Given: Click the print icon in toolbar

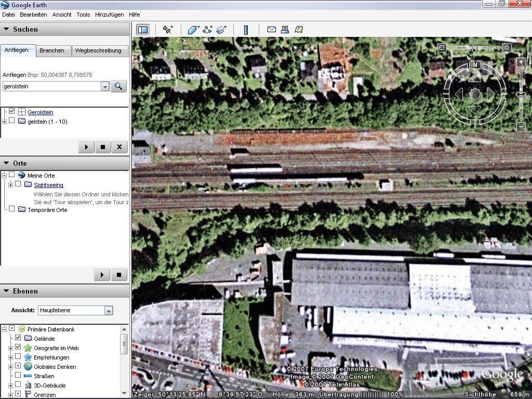Looking at the screenshot, I should click(285, 30).
